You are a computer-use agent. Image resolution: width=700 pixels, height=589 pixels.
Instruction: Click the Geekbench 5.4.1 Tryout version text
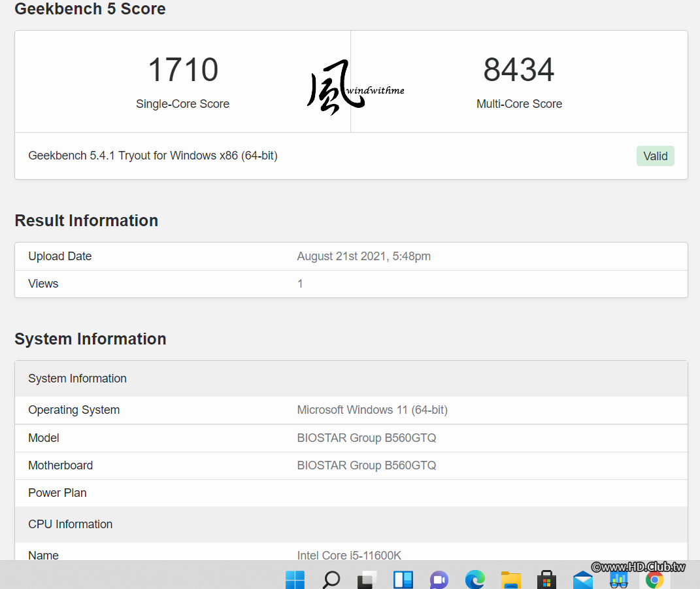click(153, 156)
